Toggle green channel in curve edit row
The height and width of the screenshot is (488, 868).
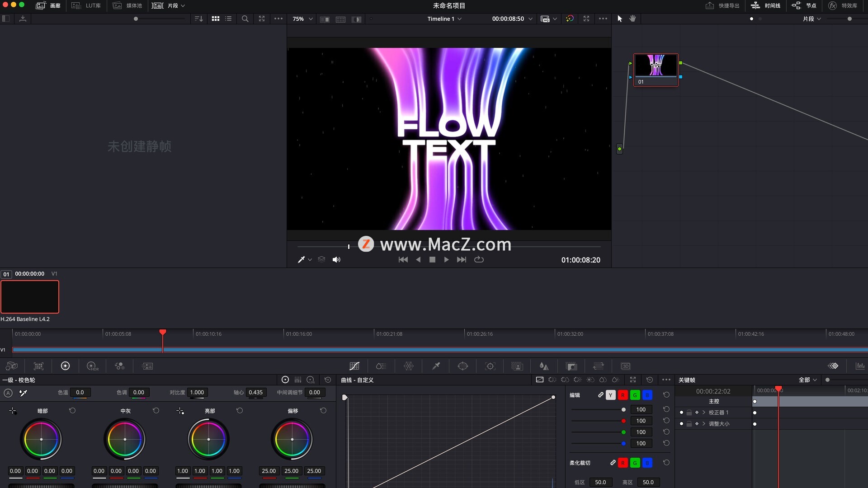pos(635,395)
